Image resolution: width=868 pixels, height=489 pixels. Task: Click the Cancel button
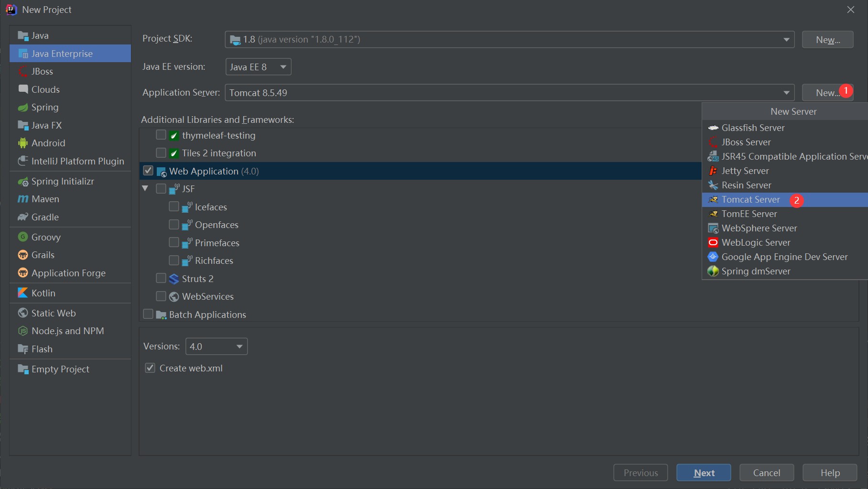pos(767,473)
